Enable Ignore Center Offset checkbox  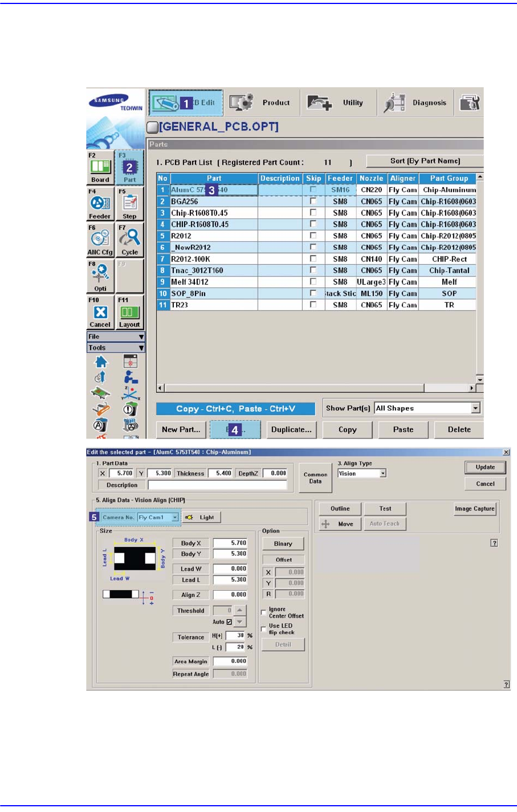coord(264,612)
